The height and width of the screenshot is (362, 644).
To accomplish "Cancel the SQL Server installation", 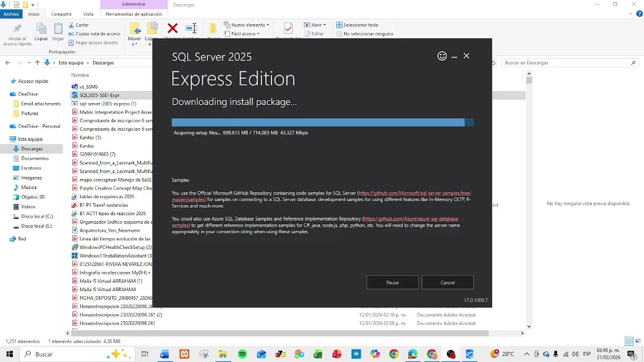I will click(x=448, y=283).
